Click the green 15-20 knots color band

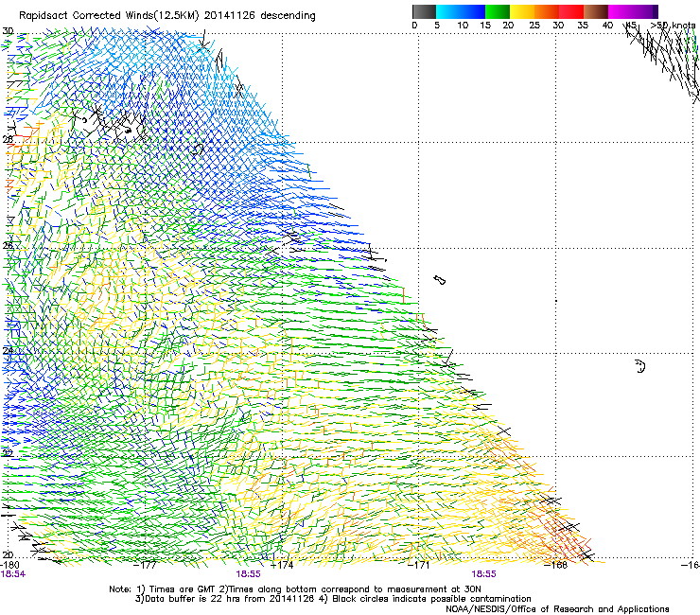[498, 11]
